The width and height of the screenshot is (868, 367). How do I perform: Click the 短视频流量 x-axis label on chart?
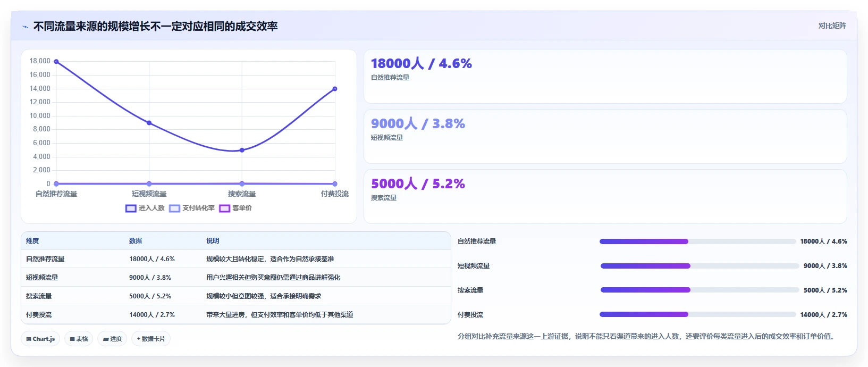coord(149,194)
